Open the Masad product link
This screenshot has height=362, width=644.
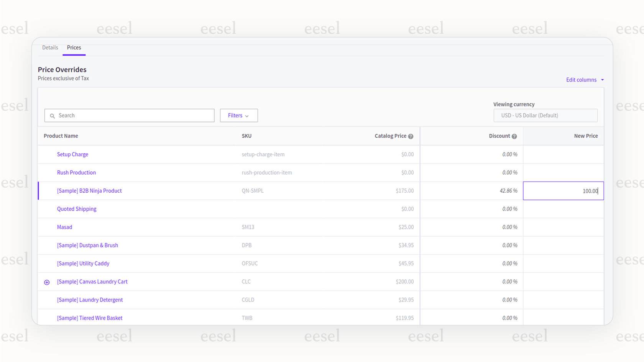tap(64, 227)
